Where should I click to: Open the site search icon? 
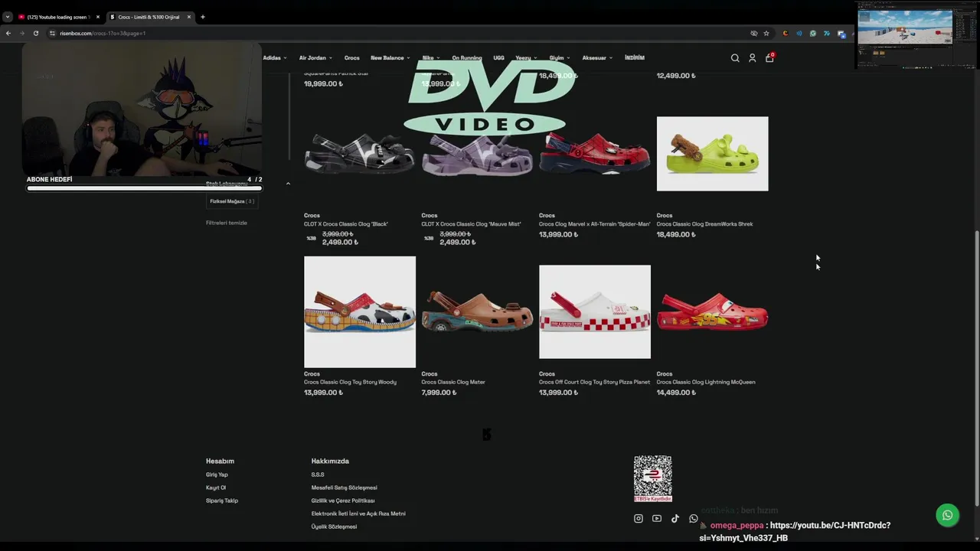(x=735, y=58)
